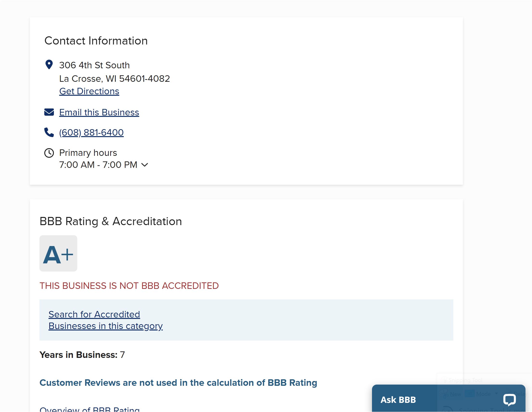Open the Ask BBB chat button
This screenshot has width=532, height=412.
pos(449,398)
